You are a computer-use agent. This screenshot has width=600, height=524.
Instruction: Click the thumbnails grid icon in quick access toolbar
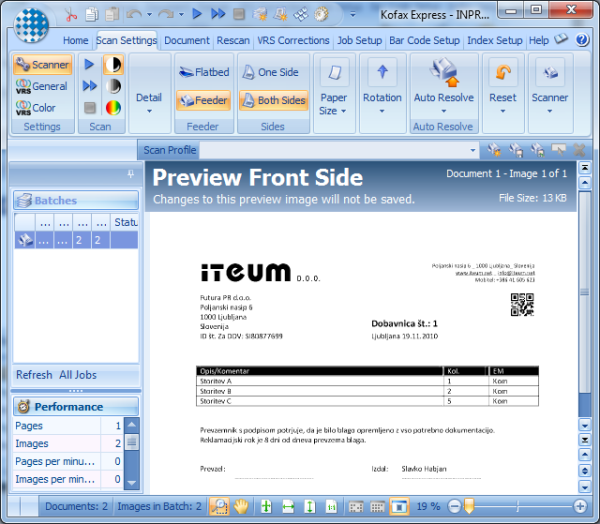[x=301, y=15]
